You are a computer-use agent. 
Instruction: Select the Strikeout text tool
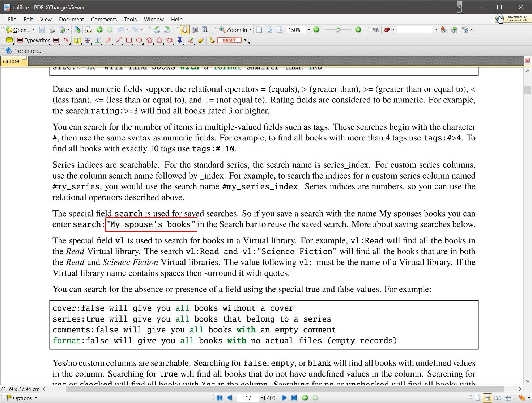point(88,40)
